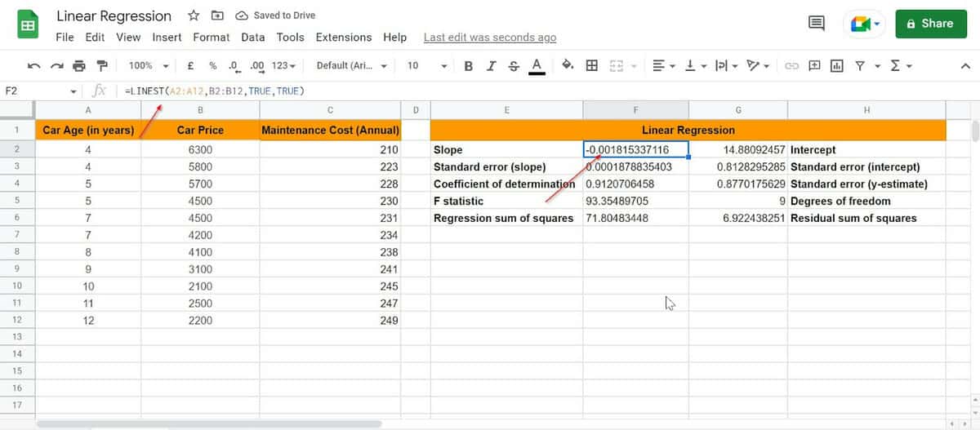Open the Format menu

(212, 38)
